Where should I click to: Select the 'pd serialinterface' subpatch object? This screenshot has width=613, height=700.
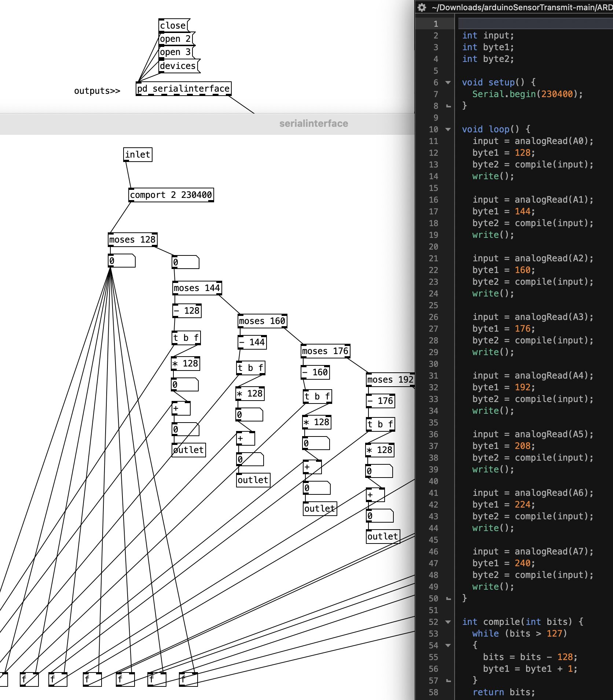point(183,89)
